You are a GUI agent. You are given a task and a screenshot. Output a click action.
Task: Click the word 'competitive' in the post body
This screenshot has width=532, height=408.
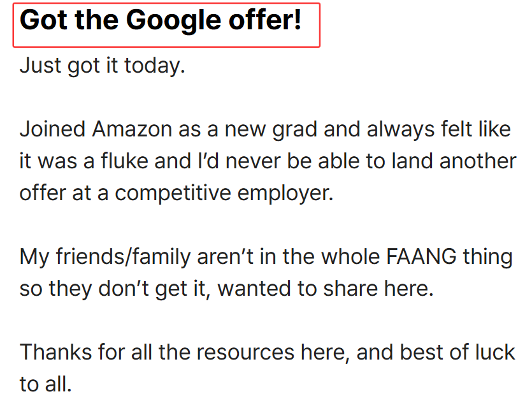[173, 193]
